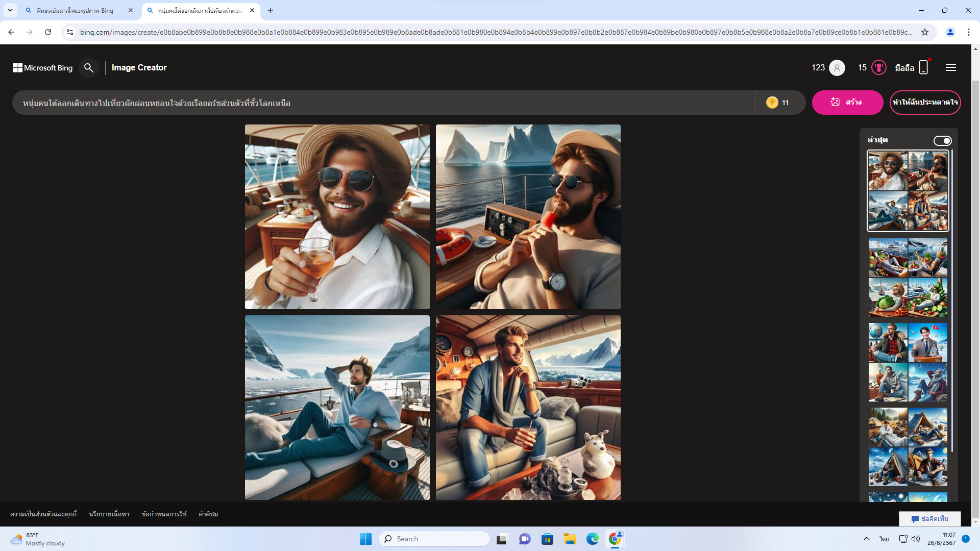Image resolution: width=980 pixels, height=551 pixels.
Task: Bookmark page with star icon
Action: (x=925, y=32)
